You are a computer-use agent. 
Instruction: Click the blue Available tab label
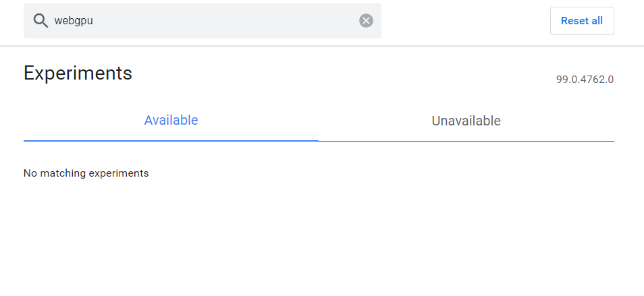171,121
